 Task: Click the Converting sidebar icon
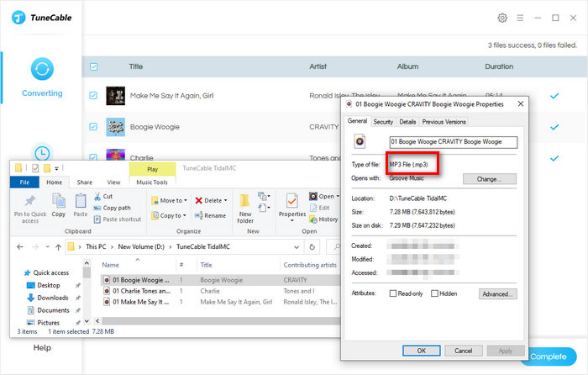(42, 69)
